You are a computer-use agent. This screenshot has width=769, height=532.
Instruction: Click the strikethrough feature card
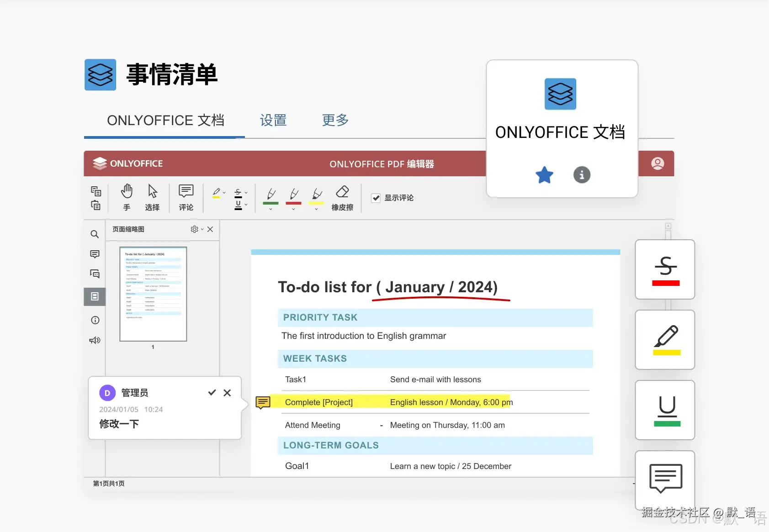[665, 269]
